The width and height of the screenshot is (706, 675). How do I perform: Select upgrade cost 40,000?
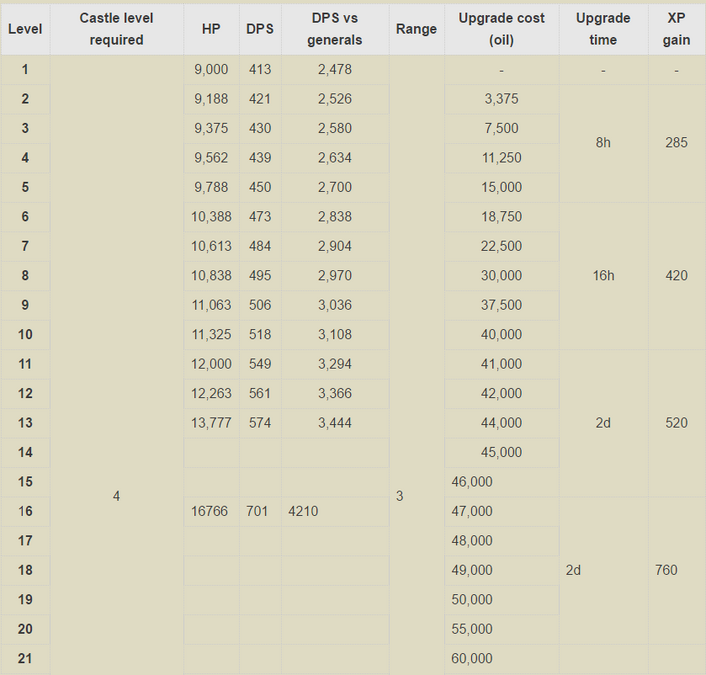click(502, 335)
